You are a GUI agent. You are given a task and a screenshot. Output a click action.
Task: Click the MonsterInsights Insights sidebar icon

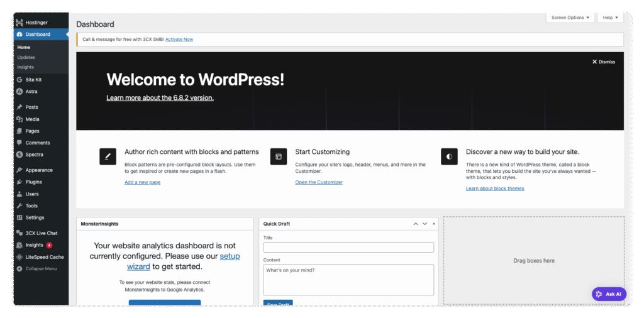[19, 245]
